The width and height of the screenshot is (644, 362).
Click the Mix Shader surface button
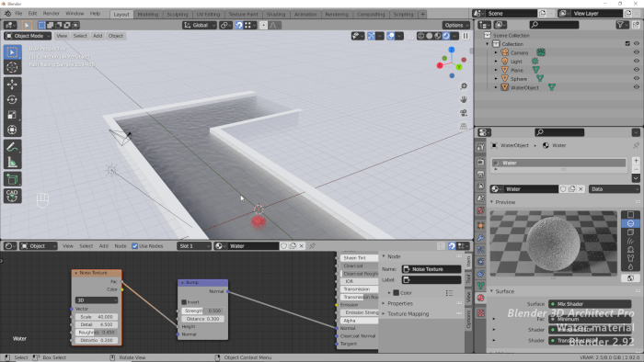coord(590,304)
